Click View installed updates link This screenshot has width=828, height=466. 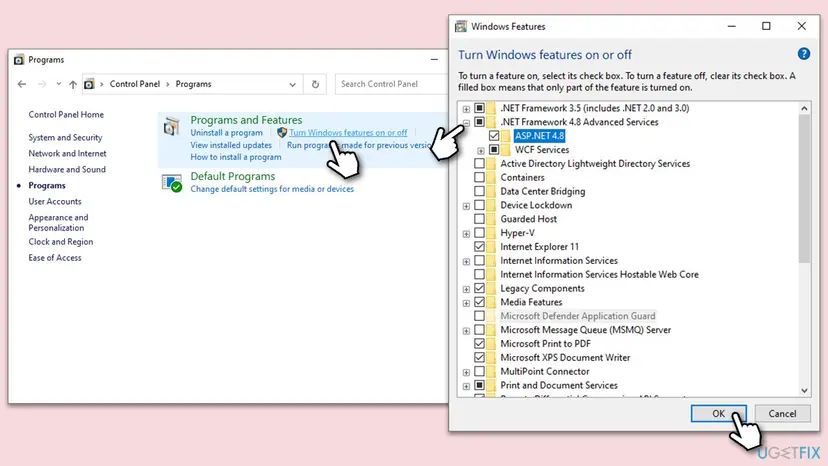231,145
